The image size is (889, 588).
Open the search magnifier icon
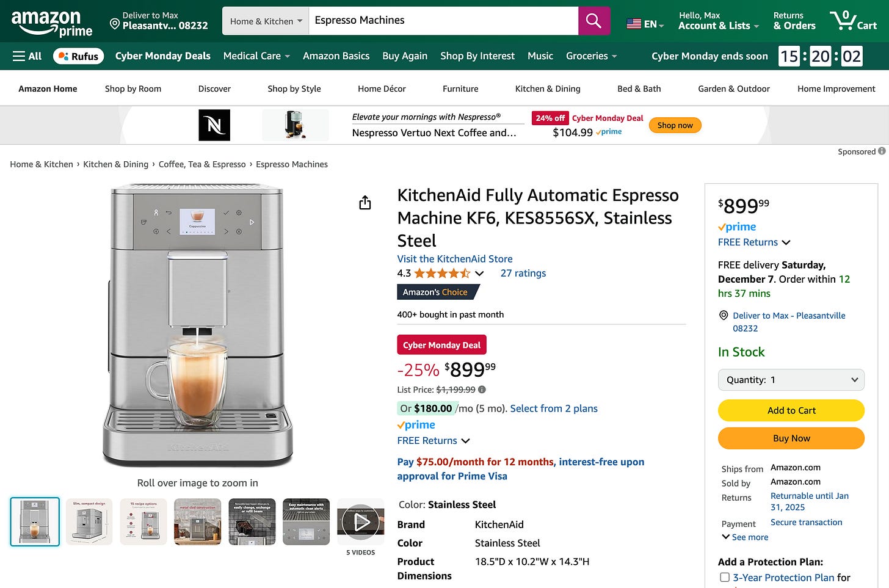point(593,20)
